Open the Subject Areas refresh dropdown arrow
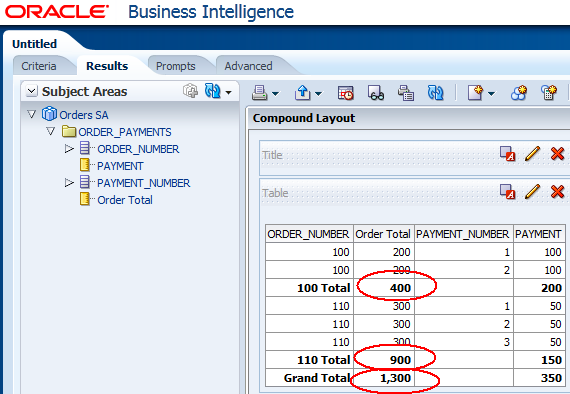 [228, 92]
